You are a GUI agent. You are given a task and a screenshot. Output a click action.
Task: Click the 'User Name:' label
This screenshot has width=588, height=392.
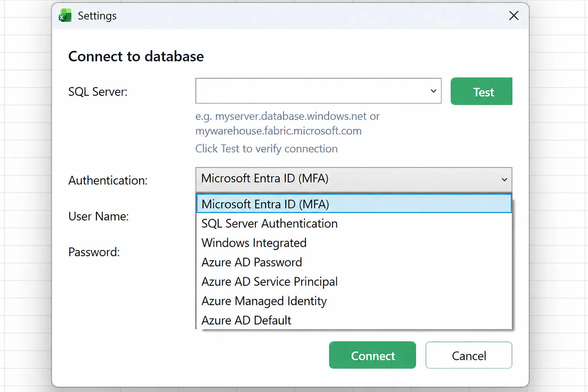coord(98,216)
